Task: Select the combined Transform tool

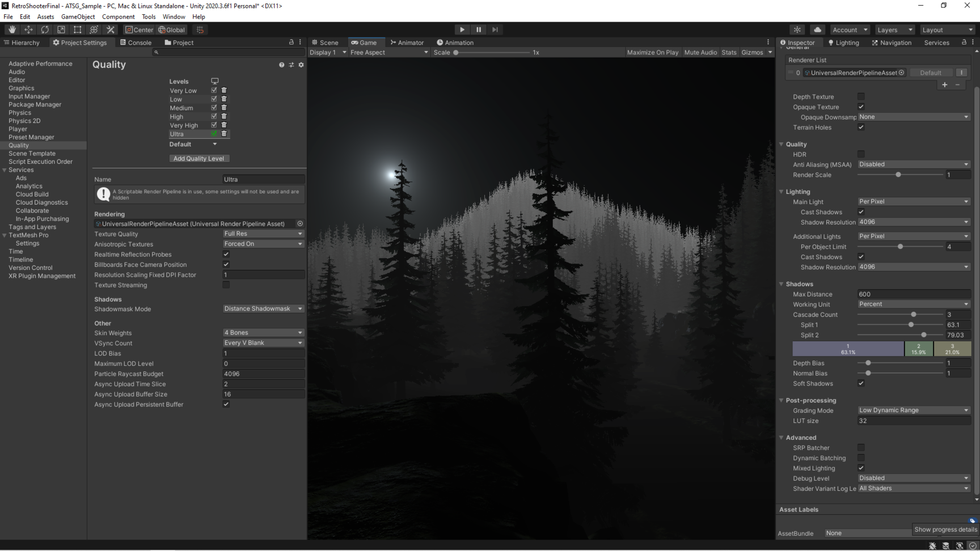Action: [x=94, y=29]
